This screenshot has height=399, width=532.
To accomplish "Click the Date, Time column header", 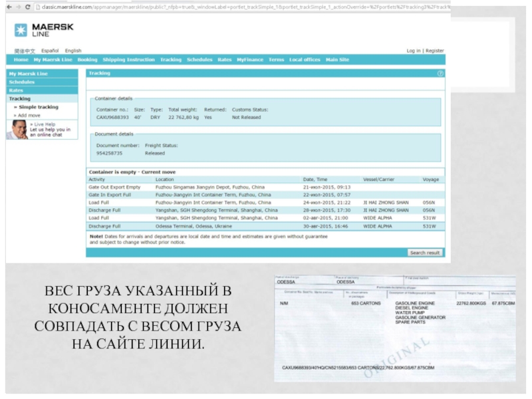I will pyautogui.click(x=315, y=180).
